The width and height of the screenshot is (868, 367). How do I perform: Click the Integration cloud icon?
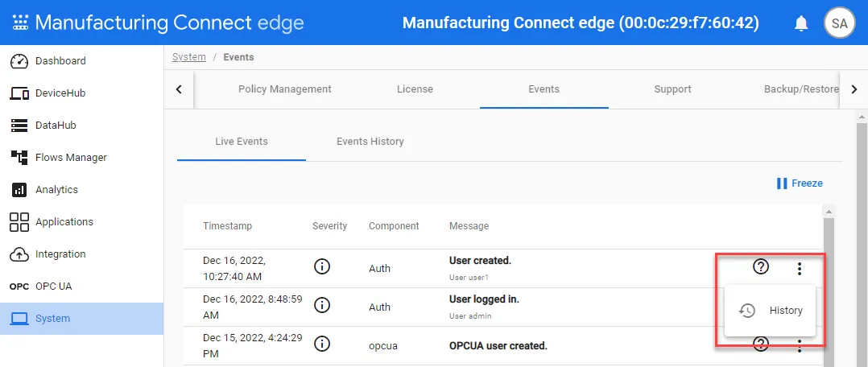tap(19, 254)
